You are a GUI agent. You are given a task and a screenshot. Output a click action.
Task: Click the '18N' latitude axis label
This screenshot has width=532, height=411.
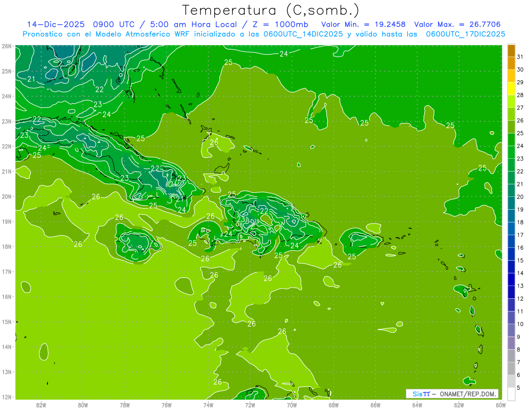(6, 247)
